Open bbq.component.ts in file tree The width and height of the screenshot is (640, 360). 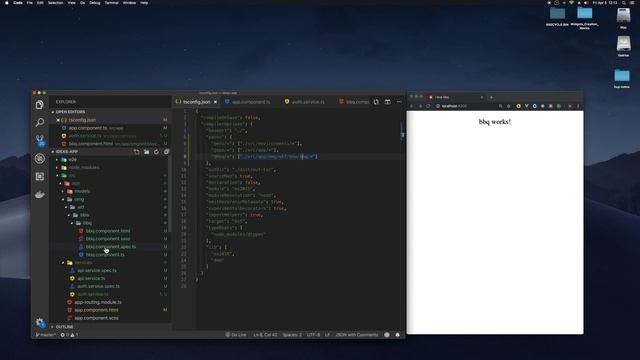click(x=105, y=255)
